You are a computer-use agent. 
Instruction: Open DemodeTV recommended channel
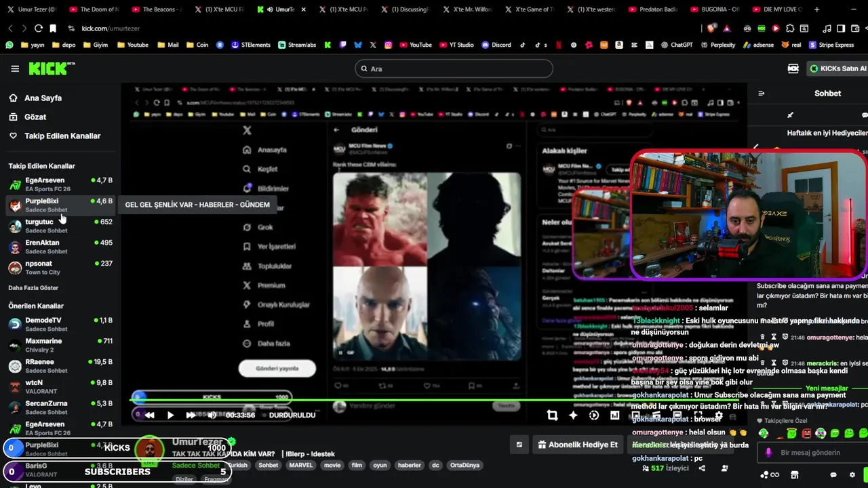click(x=60, y=324)
